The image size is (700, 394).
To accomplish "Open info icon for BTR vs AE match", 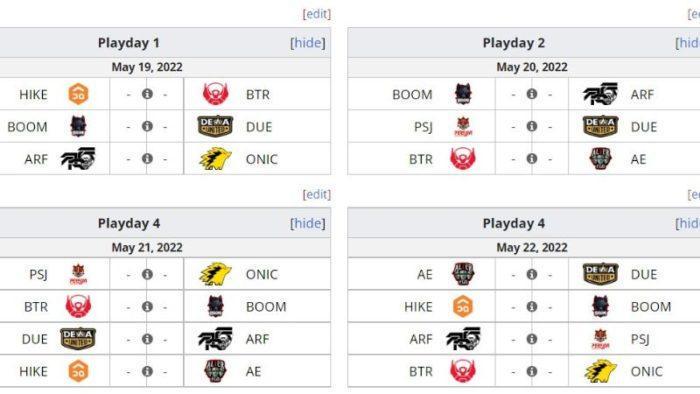I will click(x=532, y=159).
